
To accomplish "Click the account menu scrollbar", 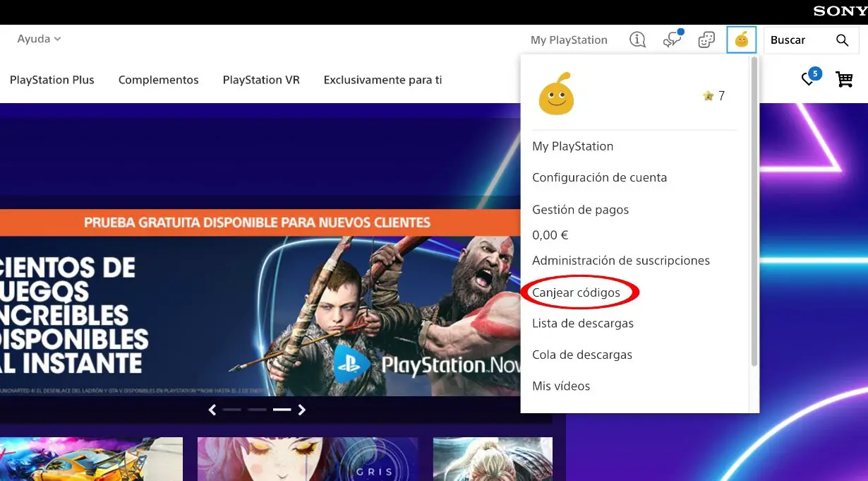I will 754,212.
